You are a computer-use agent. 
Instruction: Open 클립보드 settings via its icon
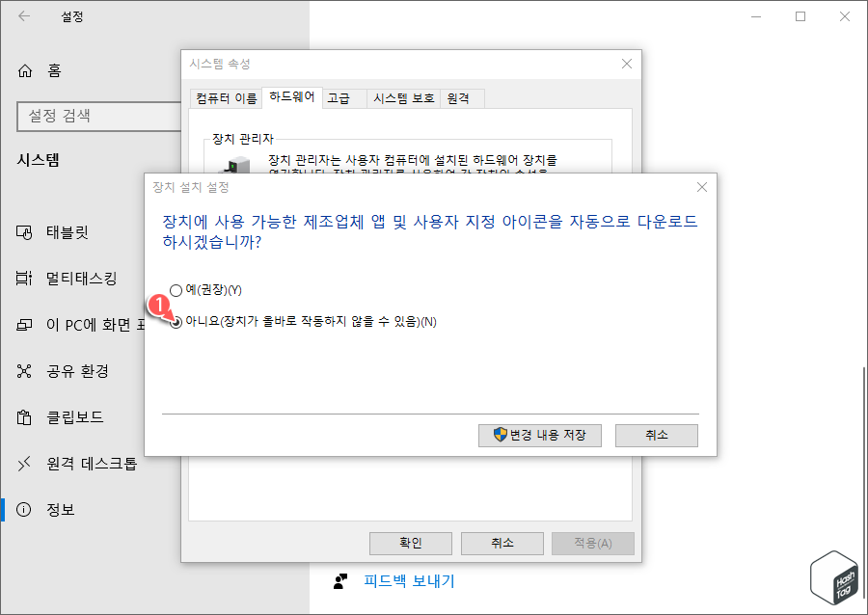click(23, 416)
